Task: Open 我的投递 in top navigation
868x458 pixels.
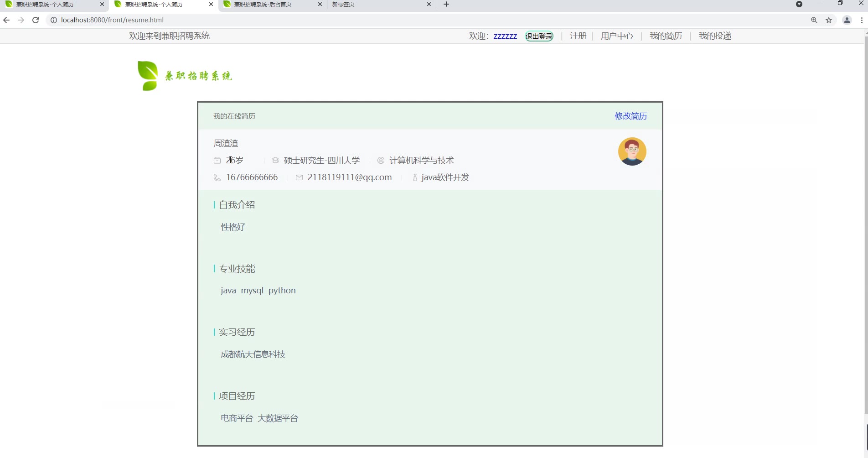Action: coord(715,36)
